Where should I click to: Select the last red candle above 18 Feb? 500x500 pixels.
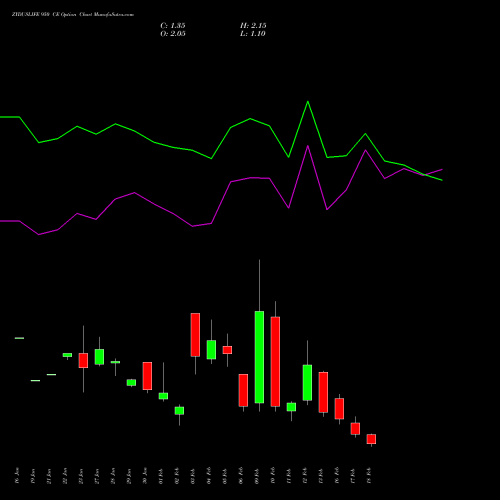(x=371, y=439)
